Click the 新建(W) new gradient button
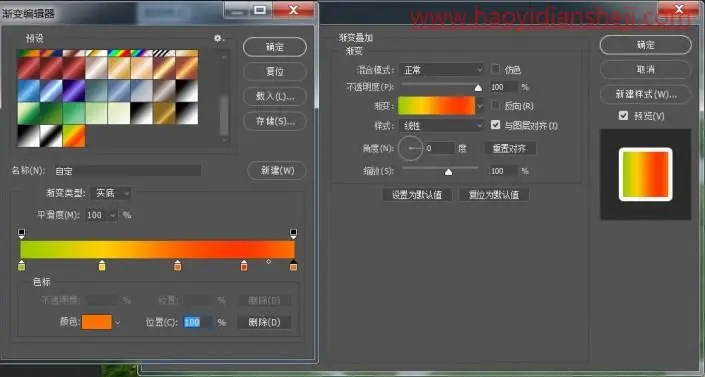 [x=277, y=171]
